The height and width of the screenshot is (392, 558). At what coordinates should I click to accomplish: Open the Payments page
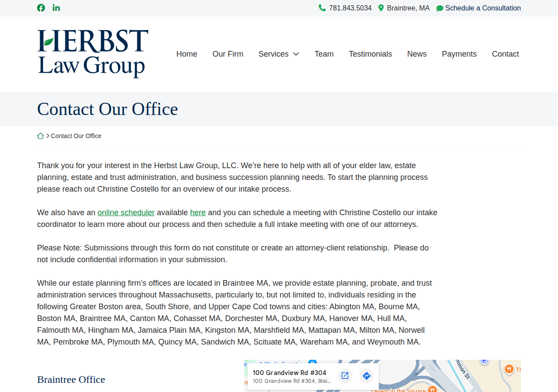pos(459,54)
